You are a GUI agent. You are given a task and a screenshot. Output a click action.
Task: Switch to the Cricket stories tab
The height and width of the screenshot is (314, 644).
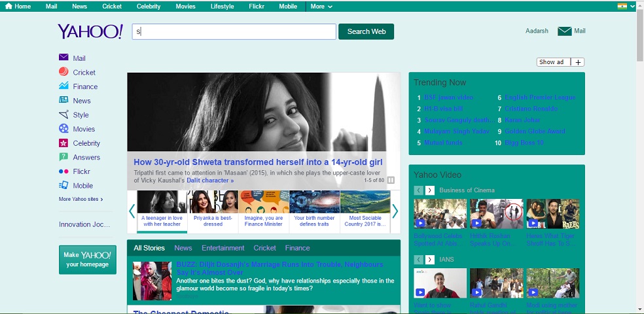pos(265,248)
